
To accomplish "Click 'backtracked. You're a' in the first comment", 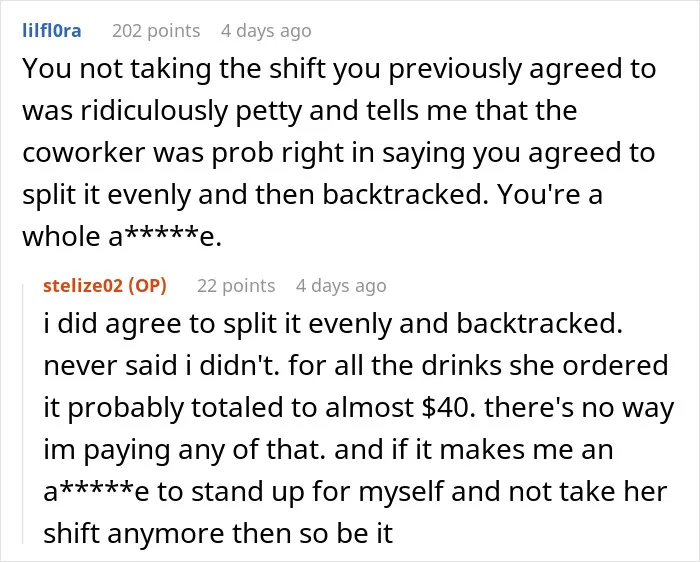I will (462, 195).
